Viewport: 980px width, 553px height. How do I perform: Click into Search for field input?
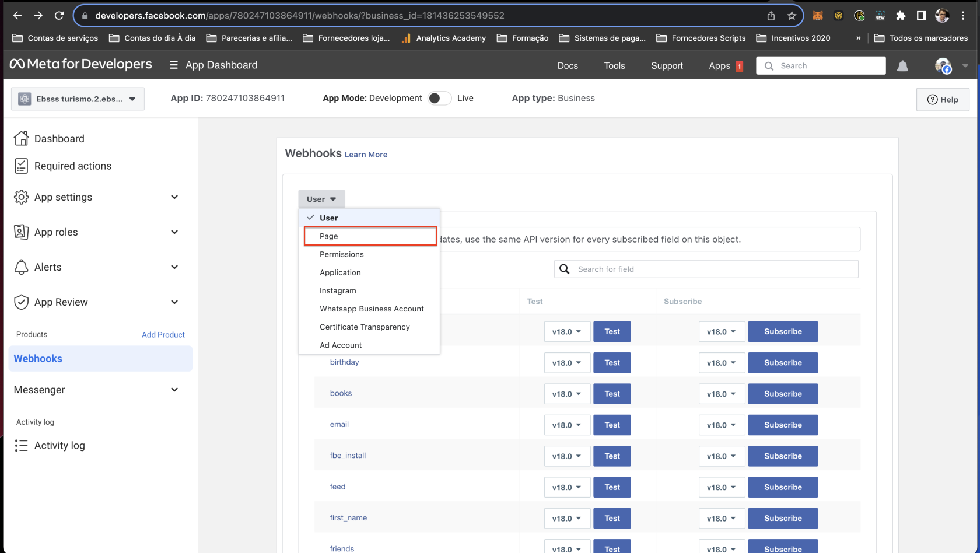(706, 269)
